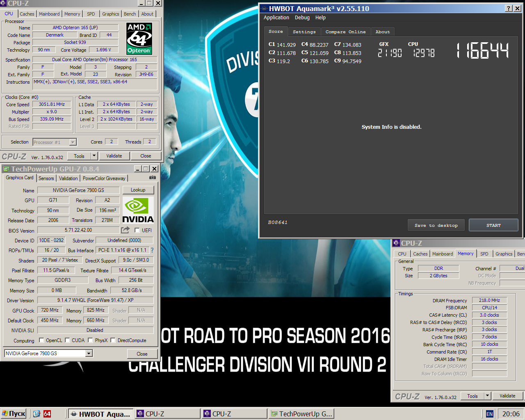
Task: Activate the first CPU-Z taskbar button
Action: click(x=168, y=414)
